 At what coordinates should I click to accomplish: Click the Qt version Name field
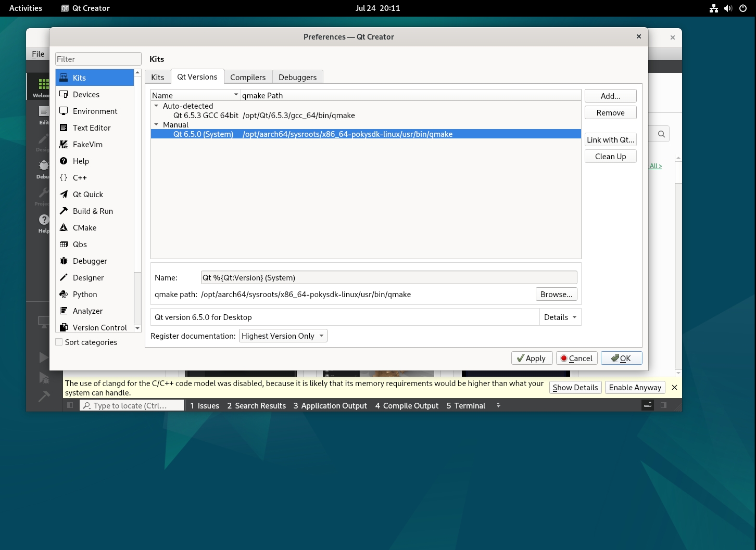pos(389,277)
